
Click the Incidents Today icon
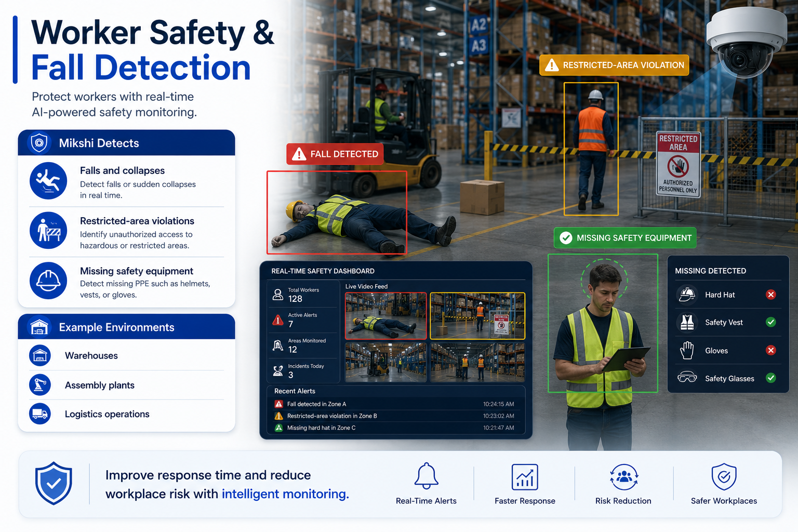pos(278,371)
